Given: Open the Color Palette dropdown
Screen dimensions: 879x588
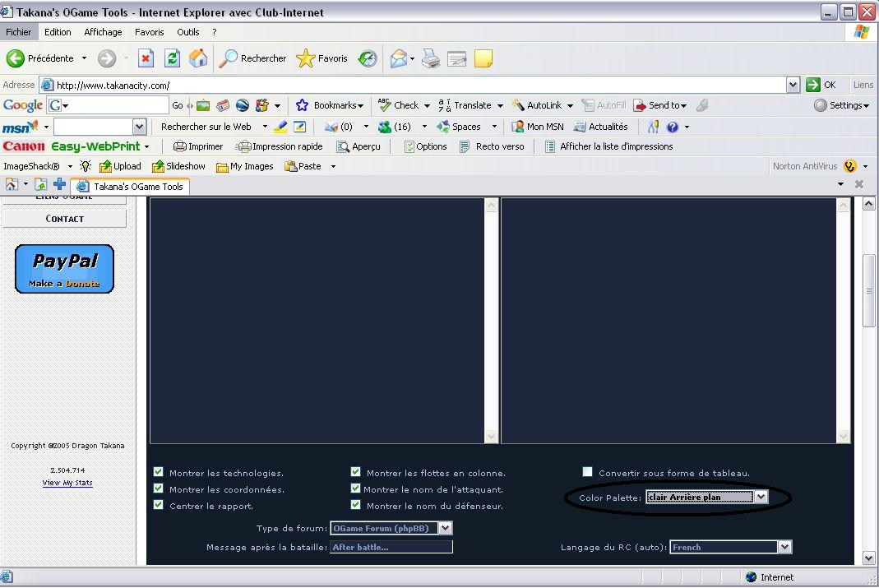Looking at the screenshot, I should (x=761, y=497).
